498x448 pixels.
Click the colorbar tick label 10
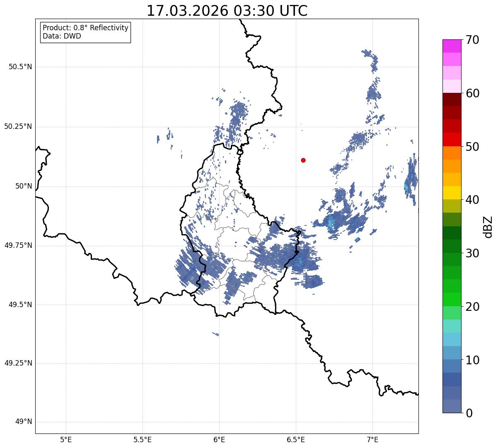coord(472,360)
